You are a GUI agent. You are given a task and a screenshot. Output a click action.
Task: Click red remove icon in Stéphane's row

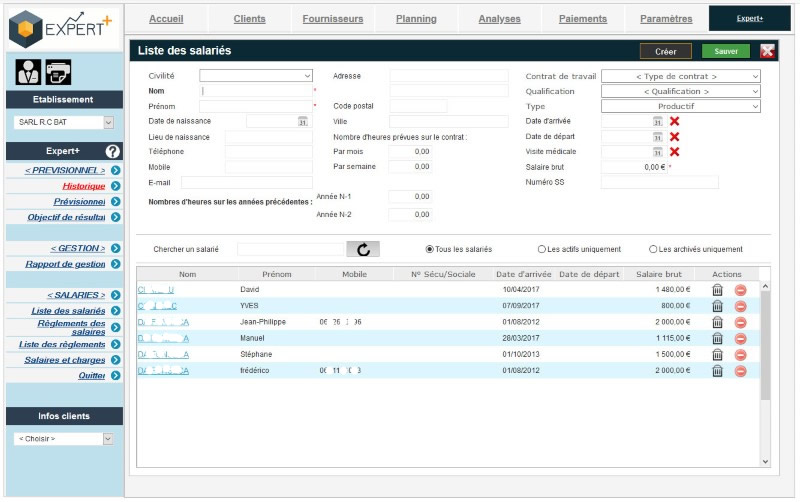(x=740, y=355)
